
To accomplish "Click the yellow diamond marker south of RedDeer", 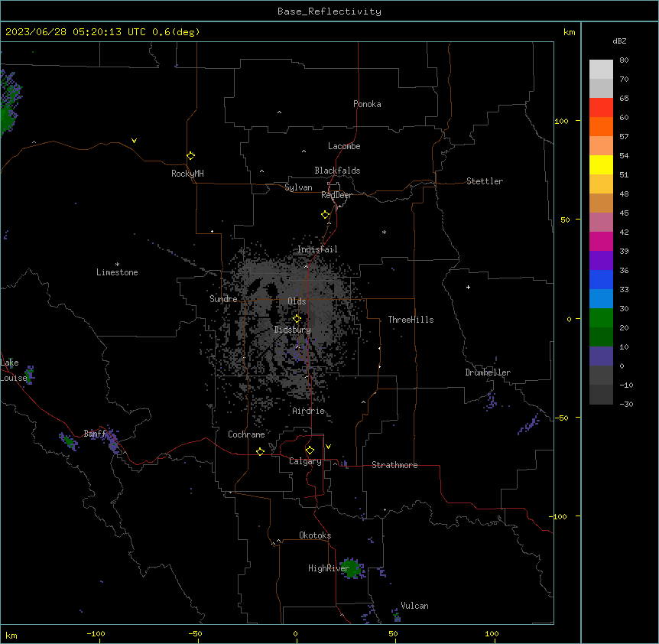I will pyautogui.click(x=325, y=215).
